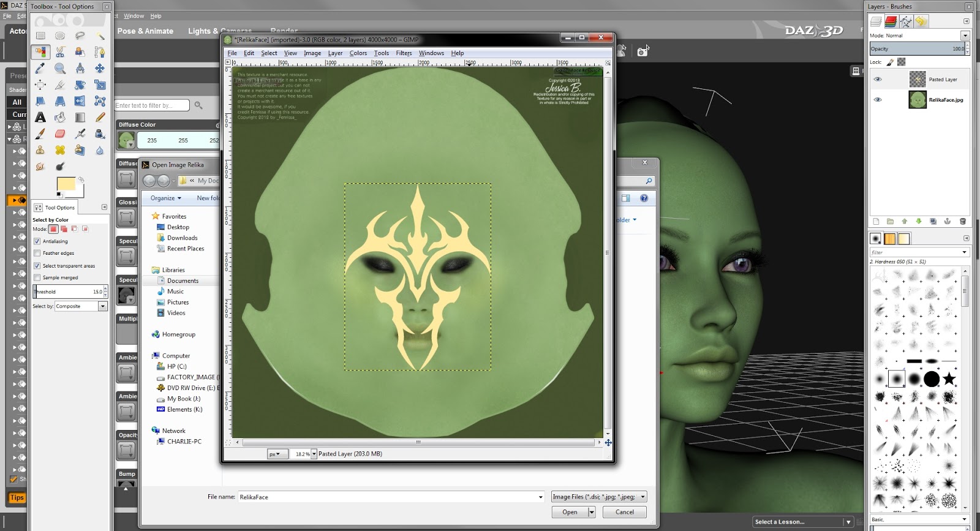This screenshot has width=980, height=531.
Task: Swap foreground and background colors
Action: point(81,180)
